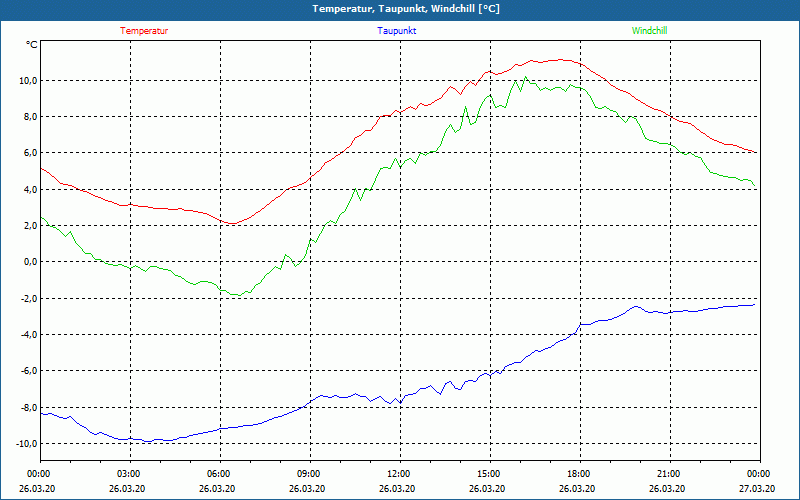Click the 09:00 time axis label
Viewport: 800px width, 500px height.
(310, 474)
